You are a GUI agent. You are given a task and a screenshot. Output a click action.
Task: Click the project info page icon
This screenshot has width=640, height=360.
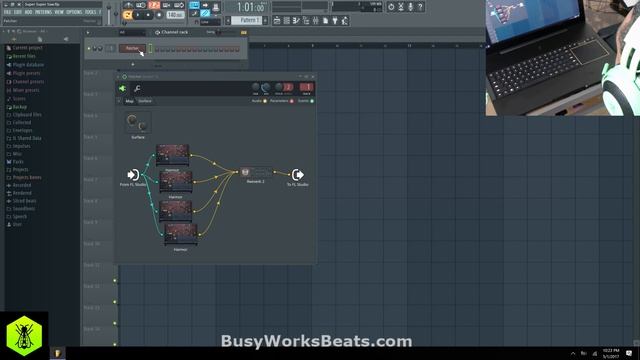pos(325,20)
